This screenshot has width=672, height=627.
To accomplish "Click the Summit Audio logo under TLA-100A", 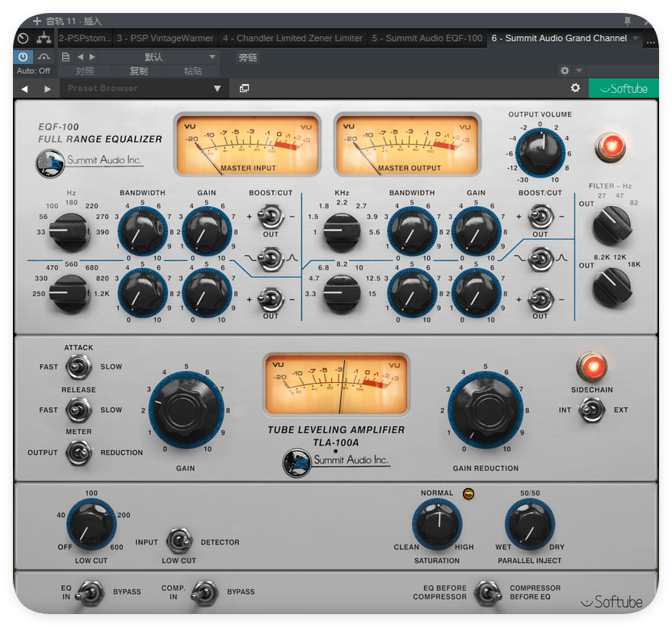I will [337, 462].
